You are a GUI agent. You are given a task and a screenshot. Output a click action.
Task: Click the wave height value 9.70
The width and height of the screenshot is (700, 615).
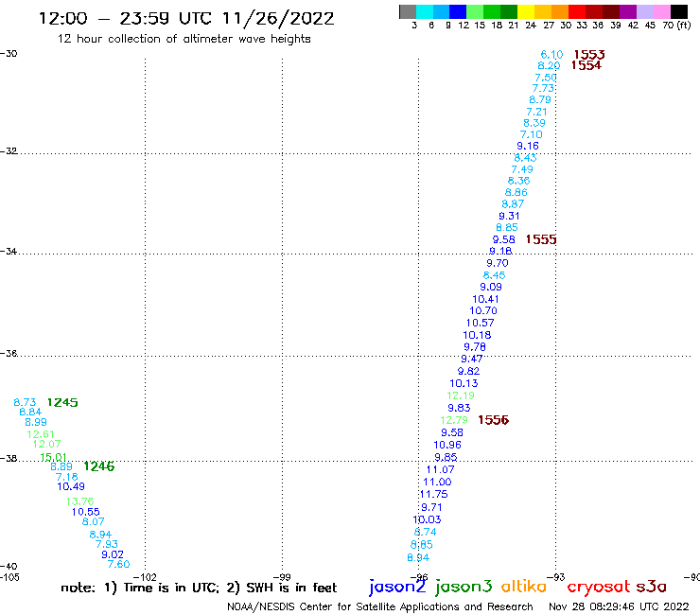click(x=498, y=263)
